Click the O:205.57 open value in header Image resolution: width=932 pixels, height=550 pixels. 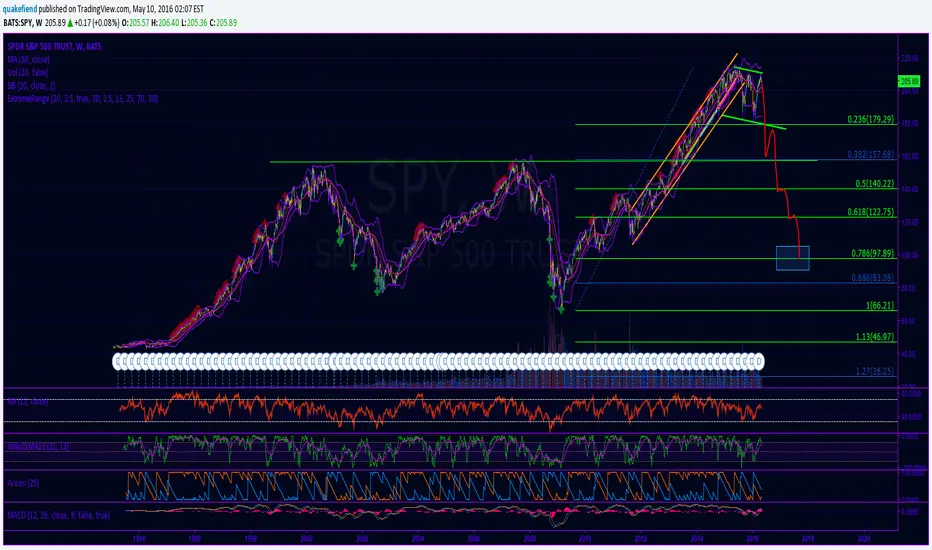(136, 23)
